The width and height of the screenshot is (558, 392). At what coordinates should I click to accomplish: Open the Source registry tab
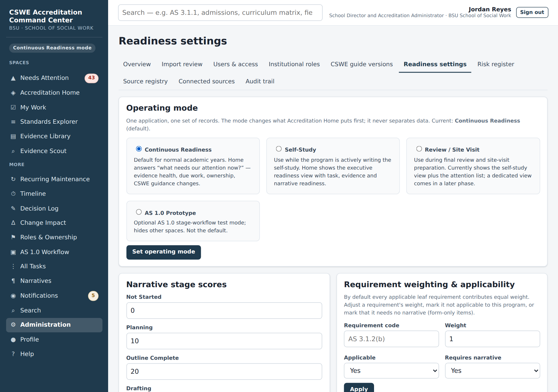145,81
